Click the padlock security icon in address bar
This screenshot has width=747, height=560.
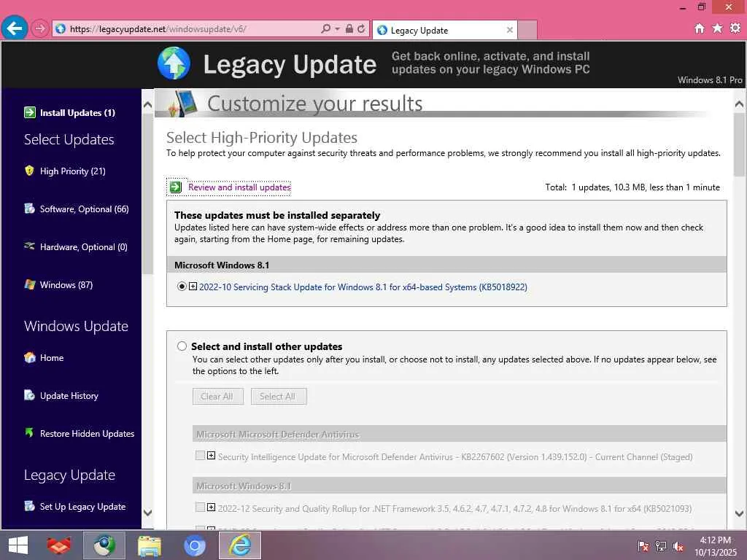coord(349,28)
